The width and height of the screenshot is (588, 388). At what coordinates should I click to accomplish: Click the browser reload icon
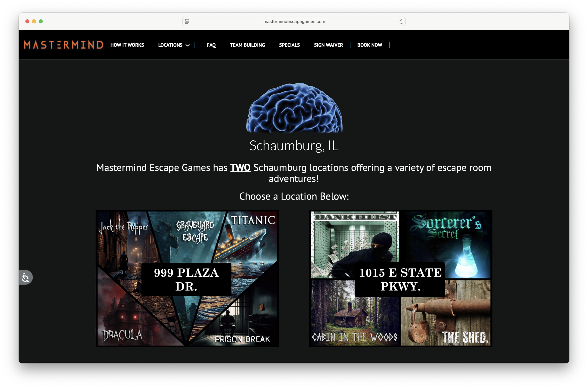click(401, 21)
